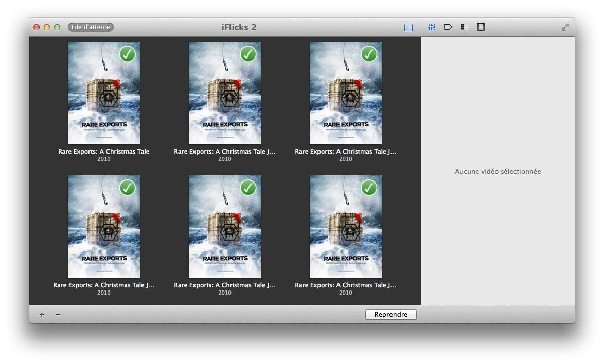Select the last poster in the bottom row
The width and height of the screenshot is (604, 364).
pyautogui.click(x=345, y=226)
